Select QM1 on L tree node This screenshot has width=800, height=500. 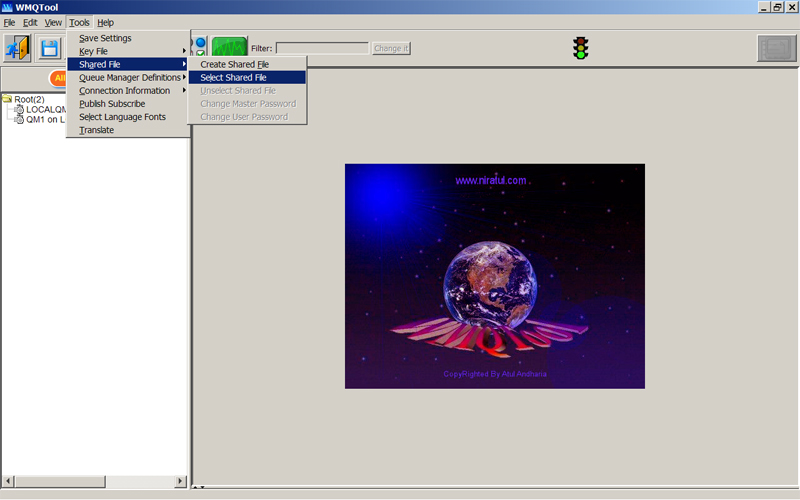pos(45,119)
